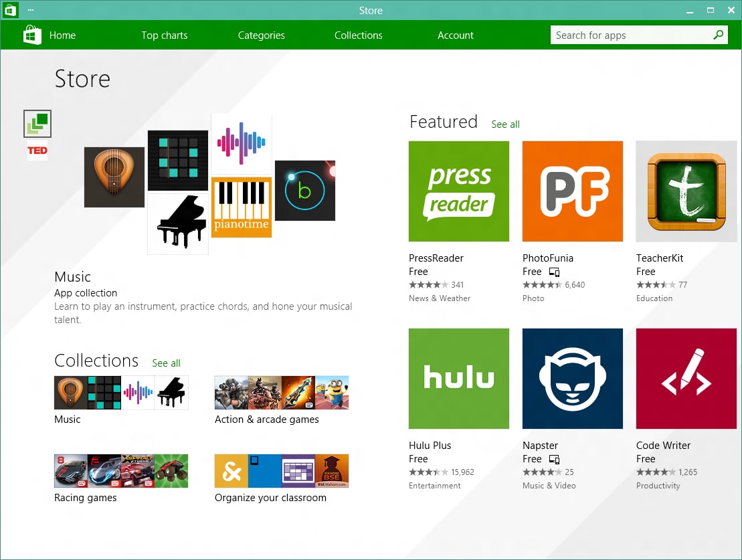Click the Featured section heading
The width and height of the screenshot is (742, 560).
[x=444, y=122]
